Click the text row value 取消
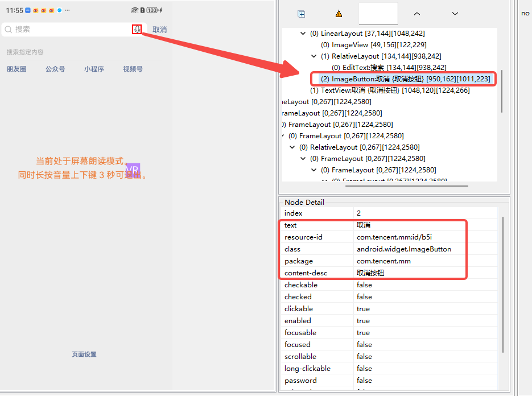Image resolution: width=532 pixels, height=396 pixels. 364,225
